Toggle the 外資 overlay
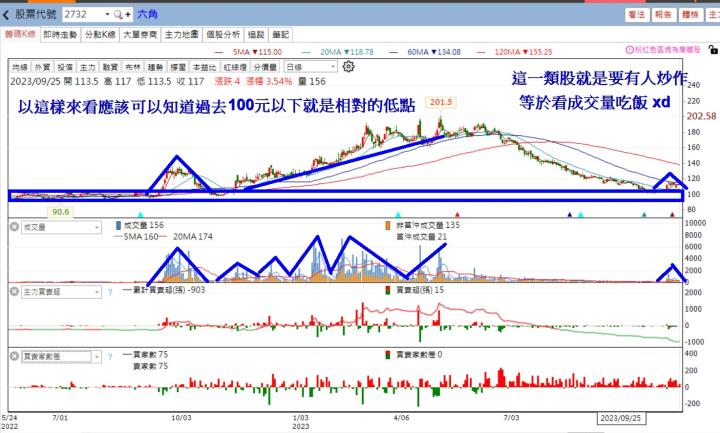This screenshot has width=720, height=433. (42, 67)
